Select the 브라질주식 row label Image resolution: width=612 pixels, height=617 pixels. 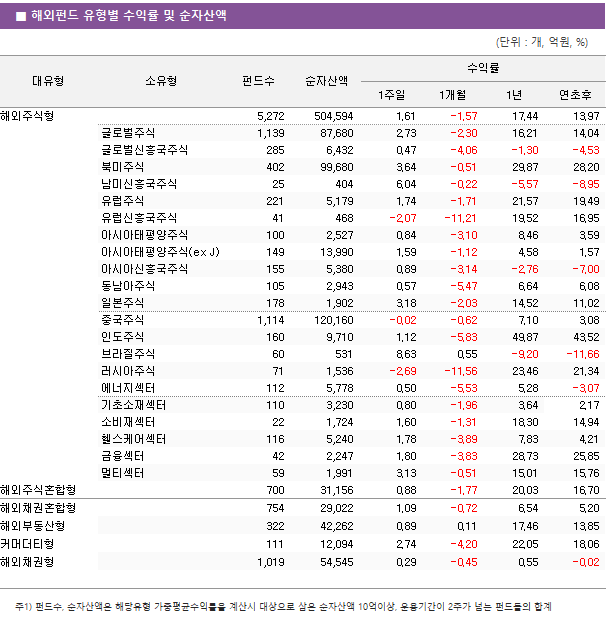click(x=128, y=354)
